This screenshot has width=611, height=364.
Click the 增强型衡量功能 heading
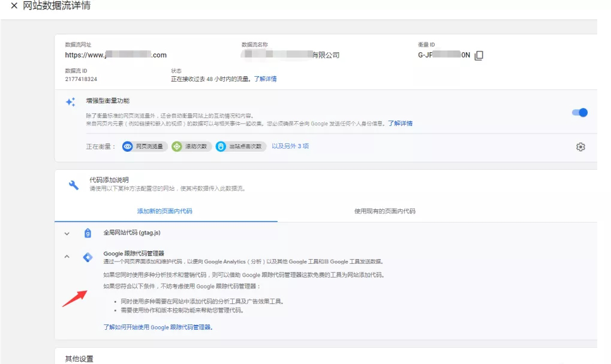pos(108,101)
